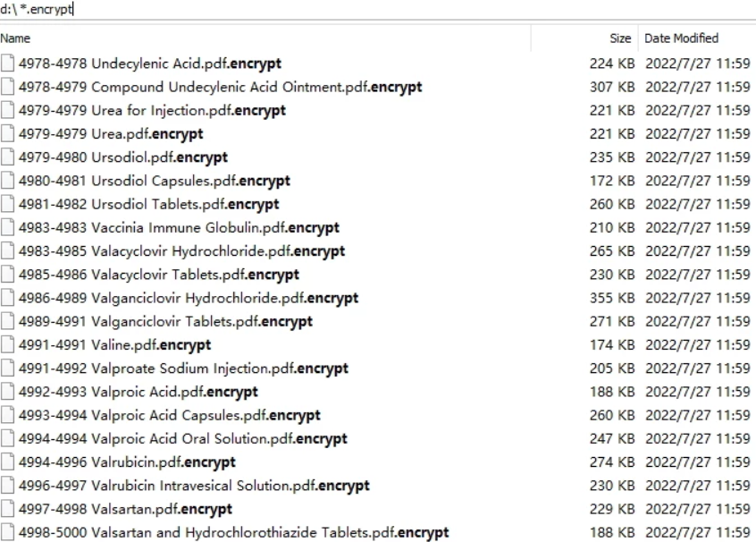The width and height of the screenshot is (756, 542).
Task: Sort the list by Name column header
Action: pyautogui.click(x=16, y=38)
